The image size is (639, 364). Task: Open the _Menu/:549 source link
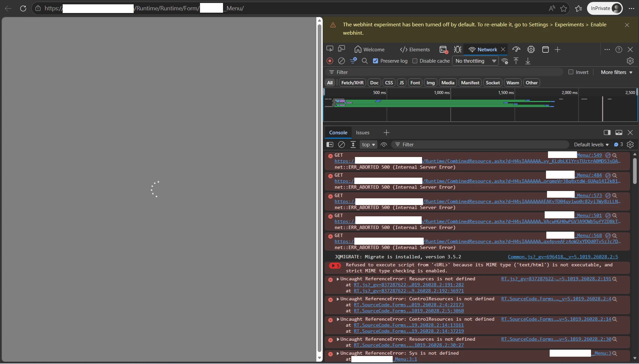(589, 155)
